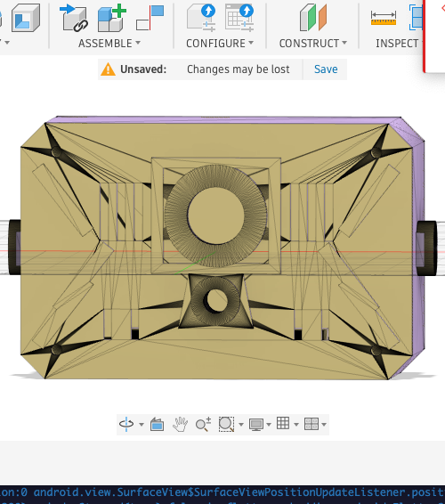Open the CONFIGURE dropdown menu
Viewport: 445px width, 504px height.
pyautogui.click(x=220, y=43)
